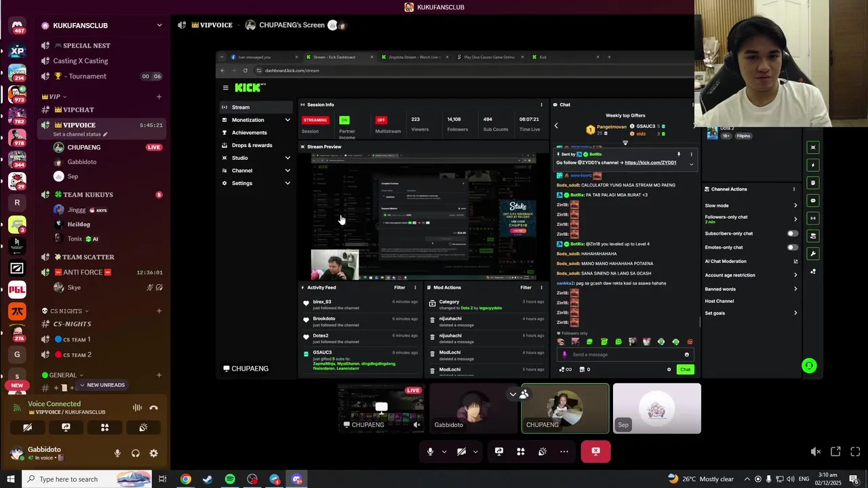Open kick.com/ZYDD1 link in pinned message
The width and height of the screenshot is (868, 488).
[650, 163]
